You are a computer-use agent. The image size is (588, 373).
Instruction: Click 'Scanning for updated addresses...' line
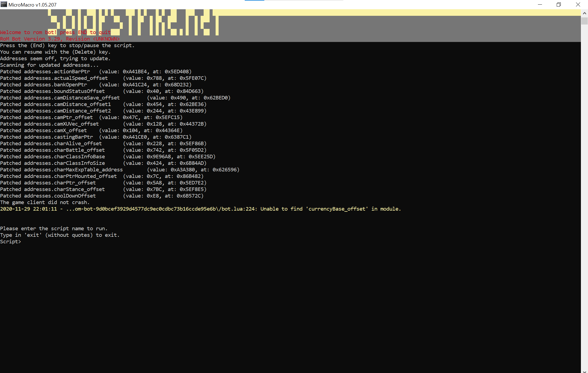(49, 65)
